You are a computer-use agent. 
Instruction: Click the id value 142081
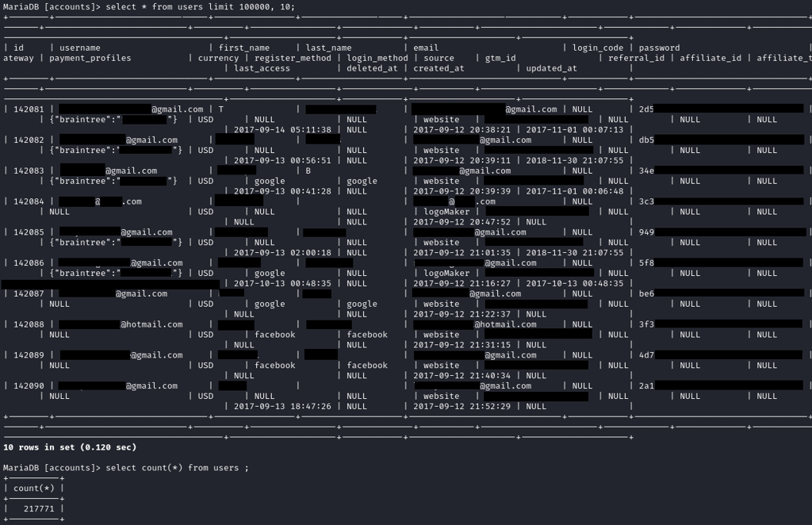point(29,109)
